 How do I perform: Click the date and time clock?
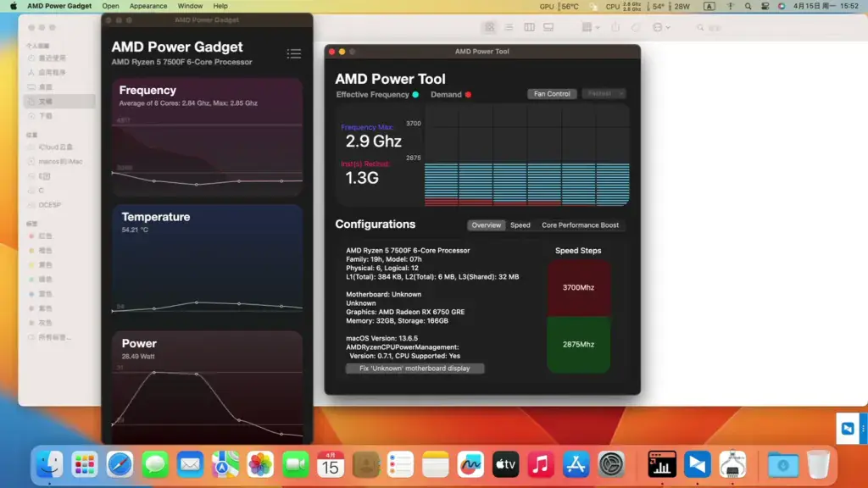[826, 6]
